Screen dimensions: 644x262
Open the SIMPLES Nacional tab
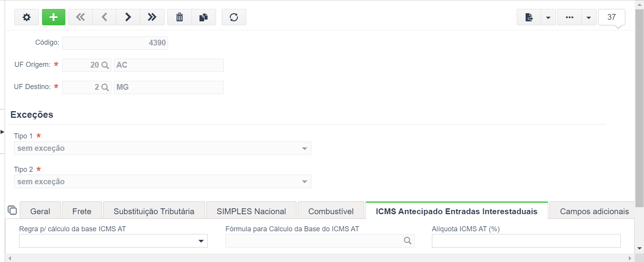point(251,211)
